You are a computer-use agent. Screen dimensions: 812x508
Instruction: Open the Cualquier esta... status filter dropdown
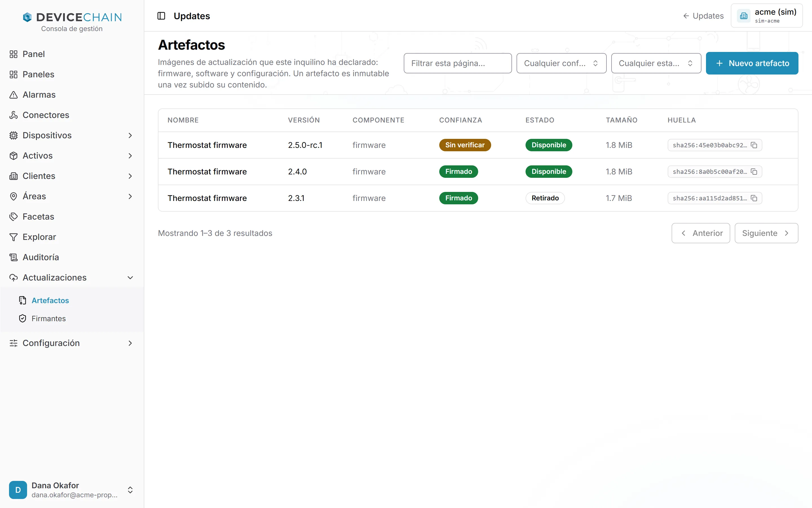pyautogui.click(x=656, y=63)
